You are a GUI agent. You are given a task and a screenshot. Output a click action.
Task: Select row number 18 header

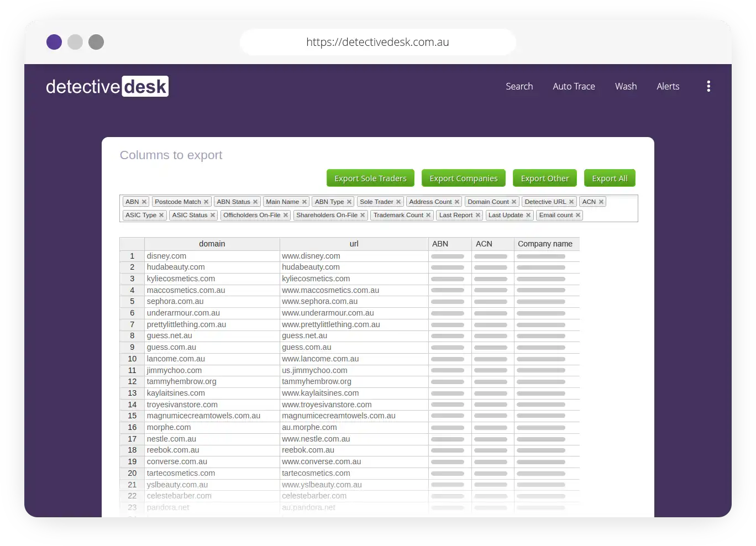point(132,450)
